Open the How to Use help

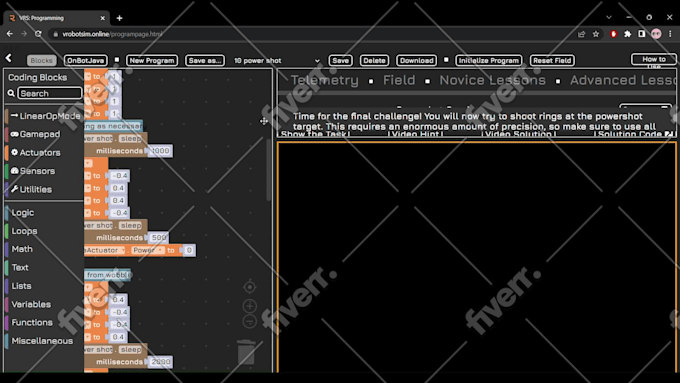654,60
